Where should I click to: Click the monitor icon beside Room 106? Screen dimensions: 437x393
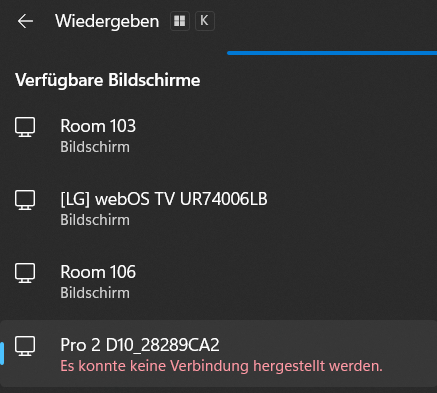(x=25, y=273)
